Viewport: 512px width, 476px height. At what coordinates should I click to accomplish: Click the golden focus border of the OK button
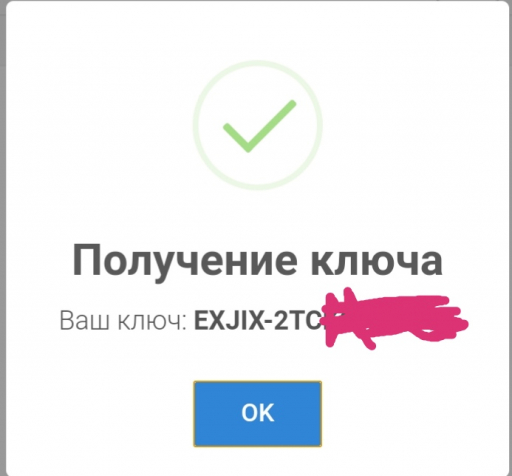[x=194, y=414]
